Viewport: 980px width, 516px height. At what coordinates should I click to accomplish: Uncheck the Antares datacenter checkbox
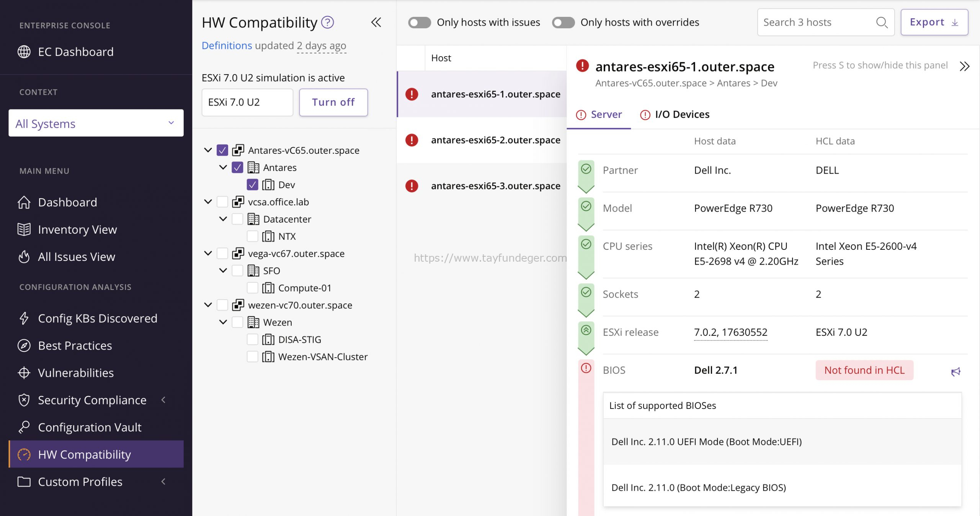(x=237, y=167)
